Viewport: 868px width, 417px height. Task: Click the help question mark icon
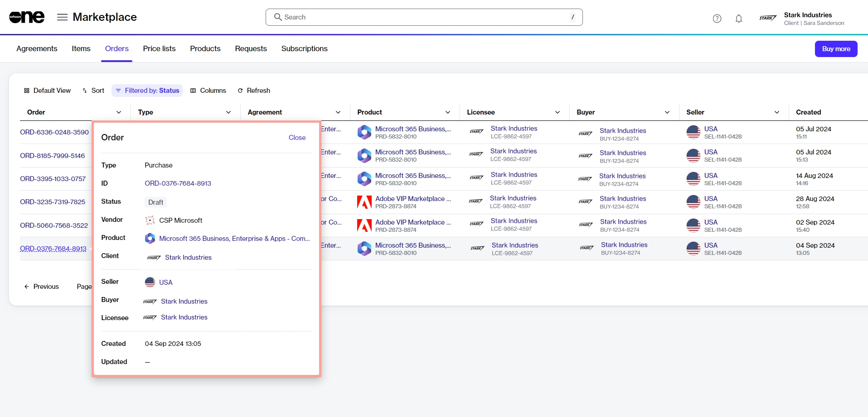(x=717, y=19)
